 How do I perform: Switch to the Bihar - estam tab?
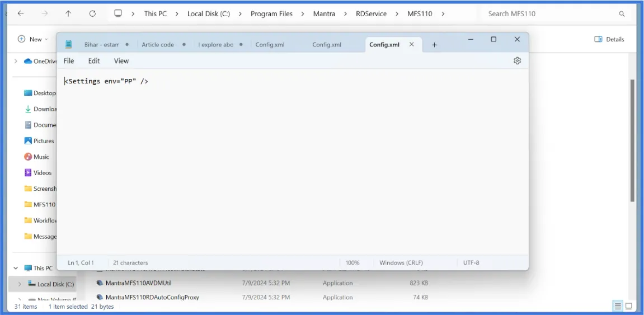coord(101,44)
